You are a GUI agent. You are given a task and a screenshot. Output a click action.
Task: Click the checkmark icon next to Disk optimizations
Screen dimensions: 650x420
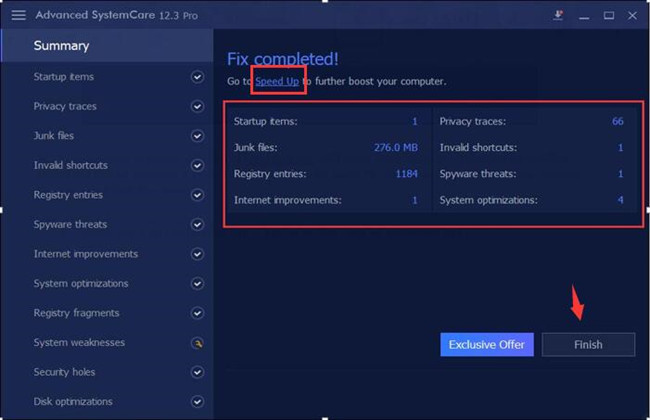197,402
